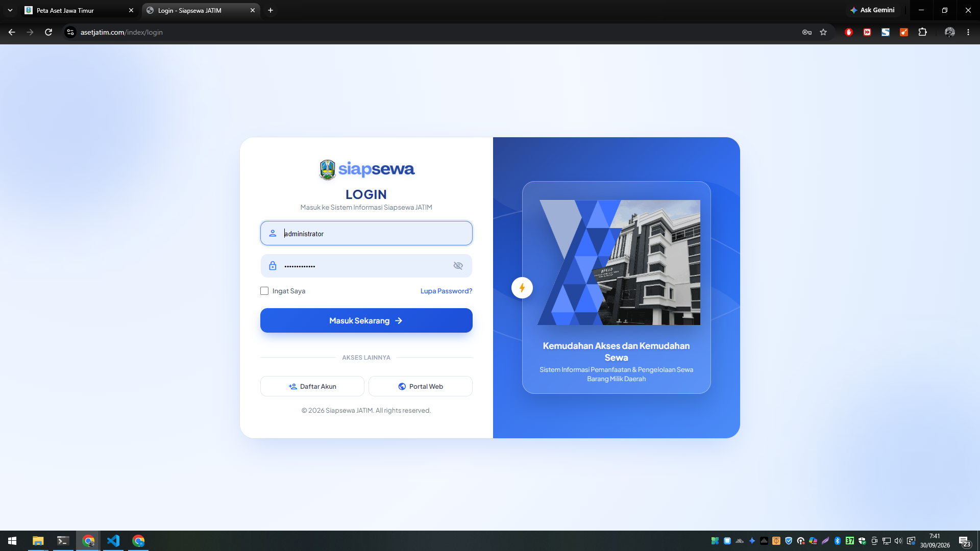Focus the administrator username field
Screen dimensions: 980x551
point(366,233)
